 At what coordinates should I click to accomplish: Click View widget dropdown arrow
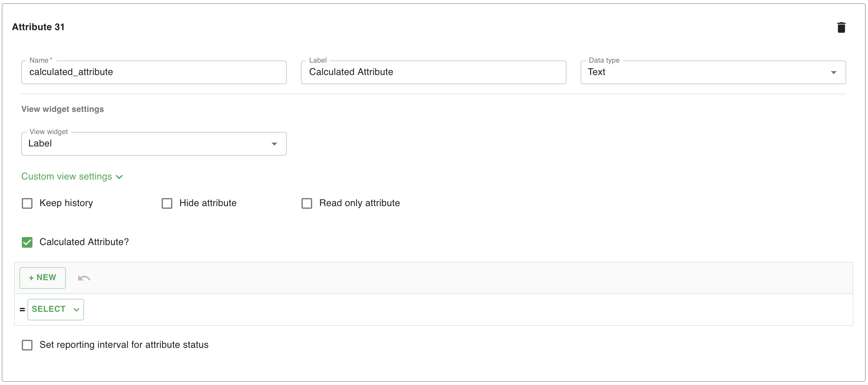click(274, 144)
